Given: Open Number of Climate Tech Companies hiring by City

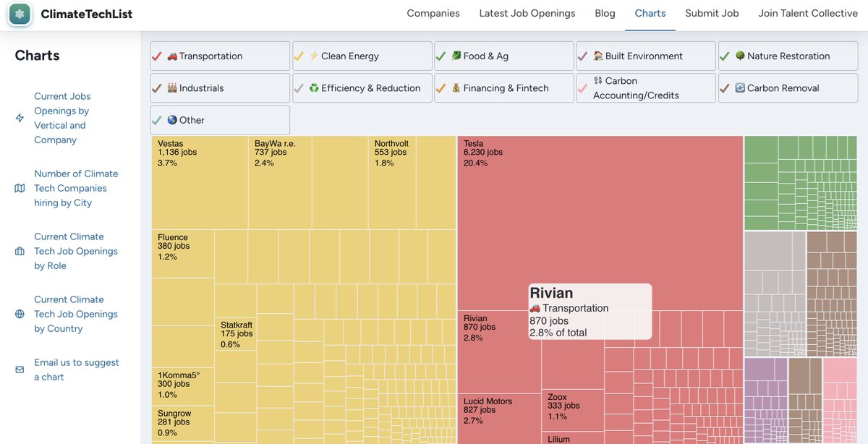Looking at the screenshot, I should [76, 188].
